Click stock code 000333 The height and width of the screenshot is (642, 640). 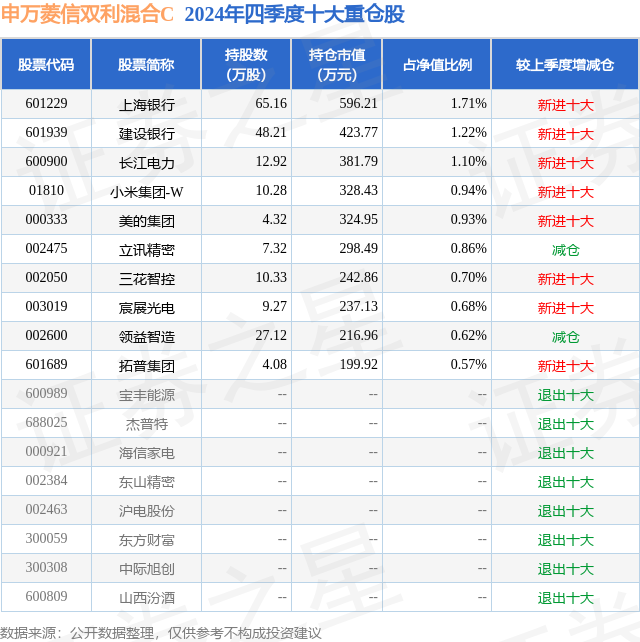pos(46,219)
